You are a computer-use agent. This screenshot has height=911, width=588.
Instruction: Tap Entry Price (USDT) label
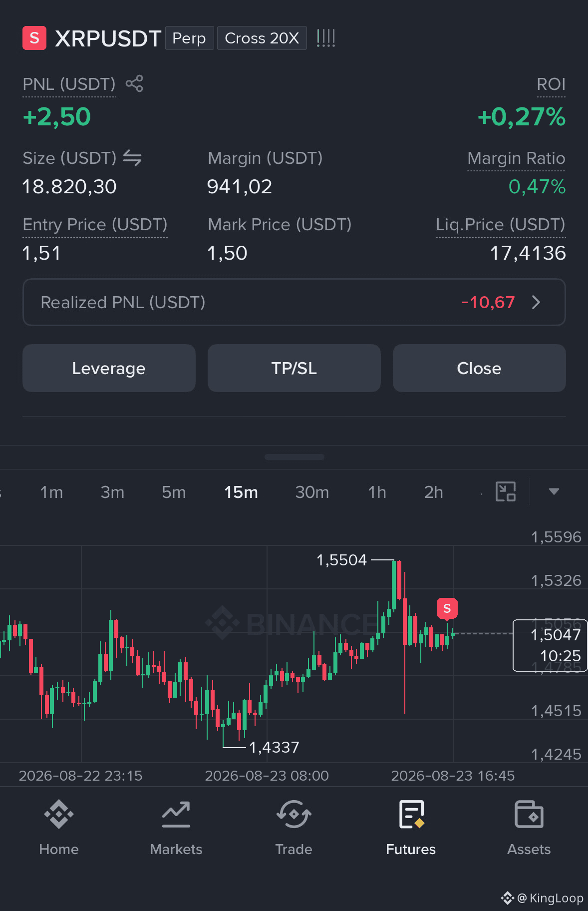[x=95, y=225]
